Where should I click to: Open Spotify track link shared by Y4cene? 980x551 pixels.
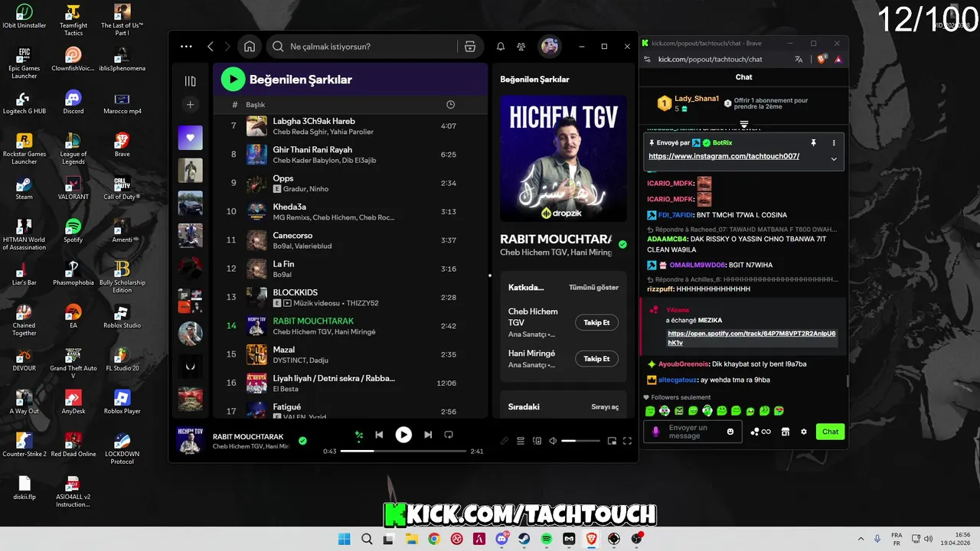[752, 338]
